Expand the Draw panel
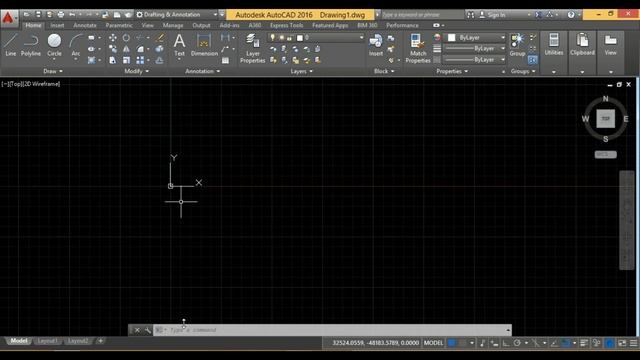Screen dimensions: 640x360 click(53, 71)
